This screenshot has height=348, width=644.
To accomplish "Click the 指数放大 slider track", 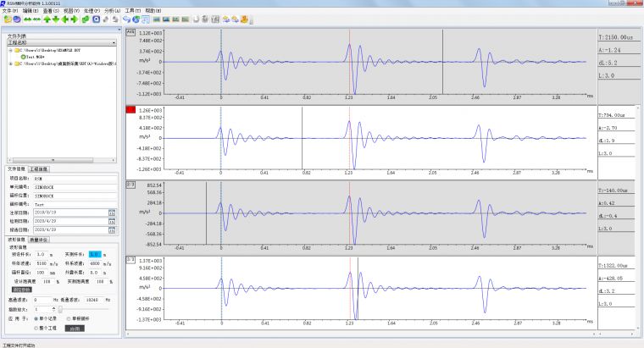I will [85, 309].
